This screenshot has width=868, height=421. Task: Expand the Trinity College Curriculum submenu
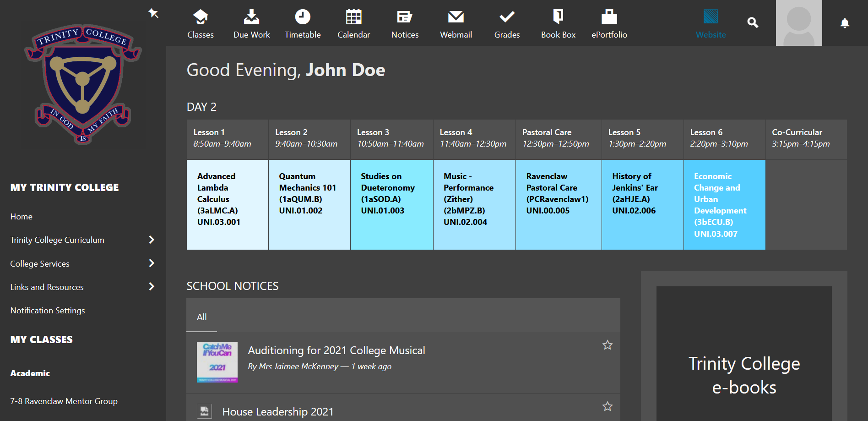click(x=152, y=240)
